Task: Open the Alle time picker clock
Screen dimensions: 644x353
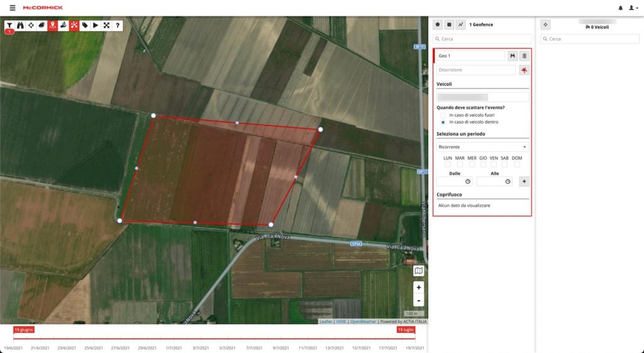Action: coord(508,182)
